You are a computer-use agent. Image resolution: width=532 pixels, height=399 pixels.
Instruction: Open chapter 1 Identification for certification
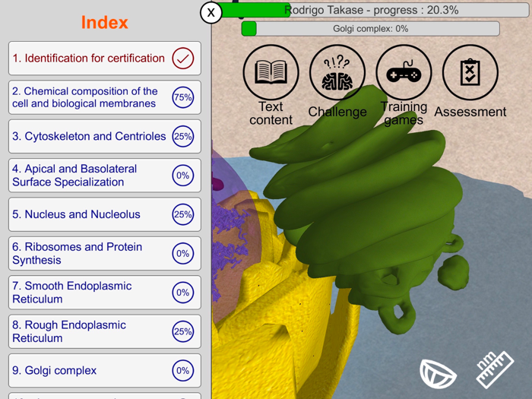pyautogui.click(x=105, y=59)
